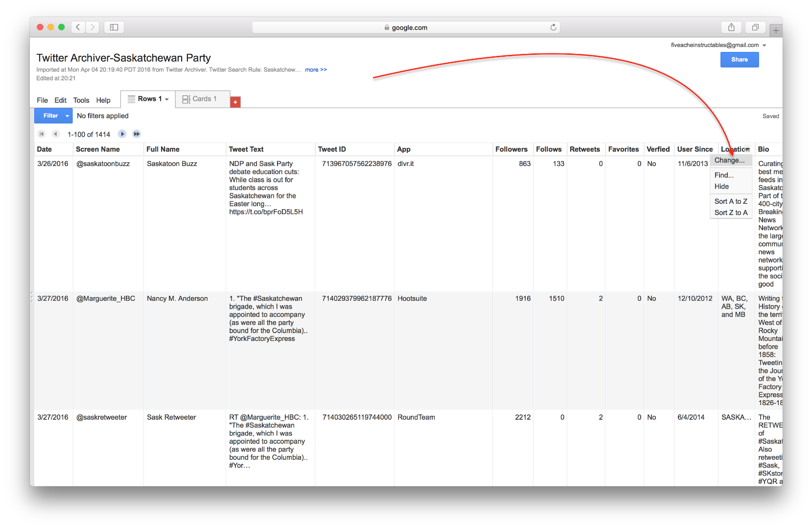This screenshot has height=529, width=812.
Task: Select Sort A to Z for the Location column
Action: 731,201
